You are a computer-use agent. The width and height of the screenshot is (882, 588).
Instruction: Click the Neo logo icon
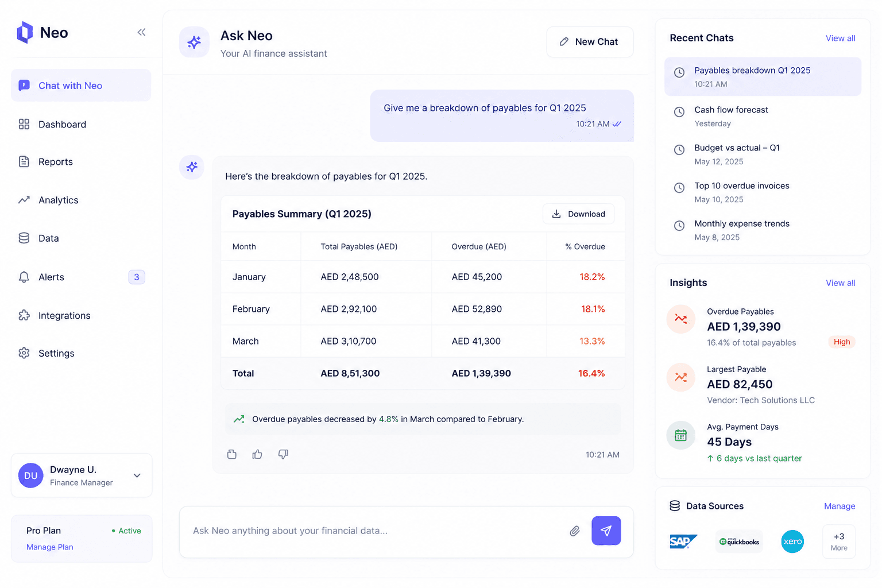25,33
